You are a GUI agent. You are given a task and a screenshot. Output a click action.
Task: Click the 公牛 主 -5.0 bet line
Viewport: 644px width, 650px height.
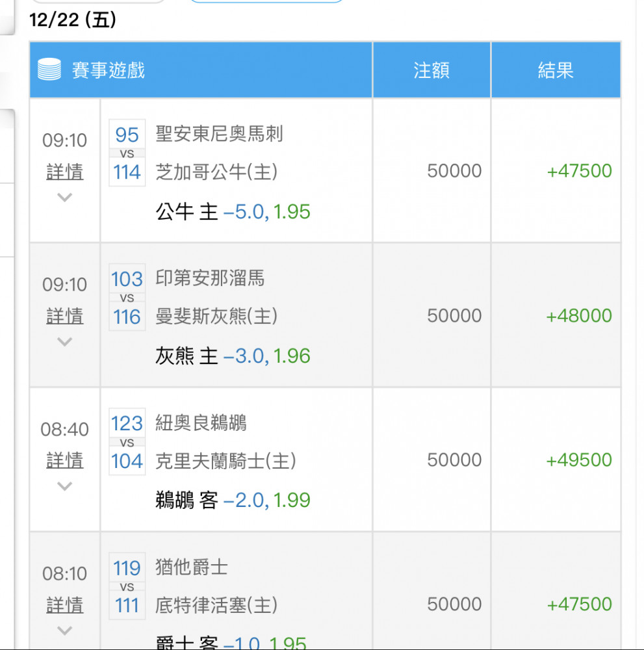(x=233, y=212)
